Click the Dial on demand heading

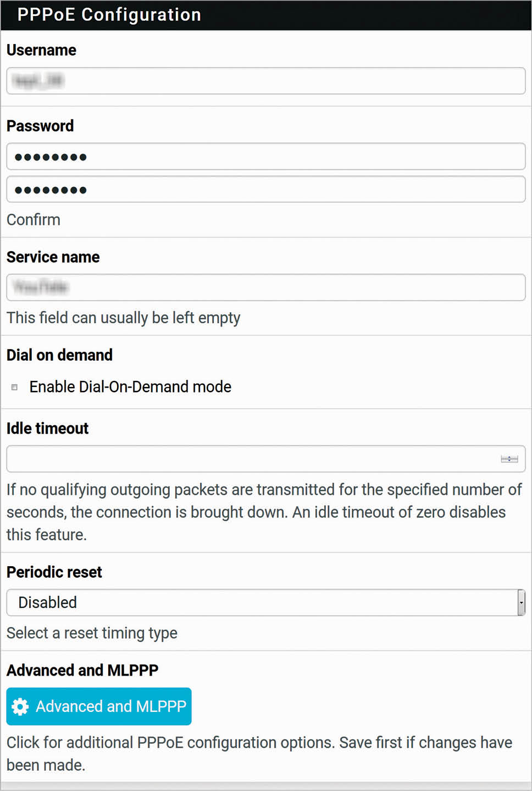pos(59,355)
